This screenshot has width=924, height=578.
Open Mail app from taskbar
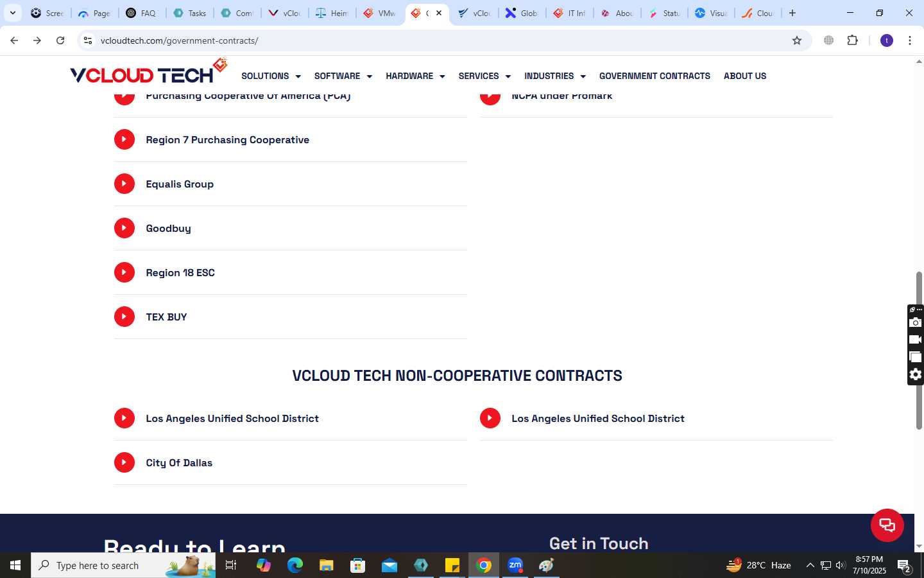(x=389, y=565)
